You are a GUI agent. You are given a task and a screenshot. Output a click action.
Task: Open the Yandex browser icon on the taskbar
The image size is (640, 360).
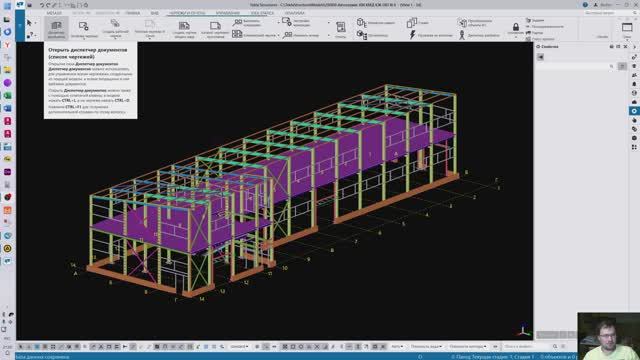pos(7,44)
